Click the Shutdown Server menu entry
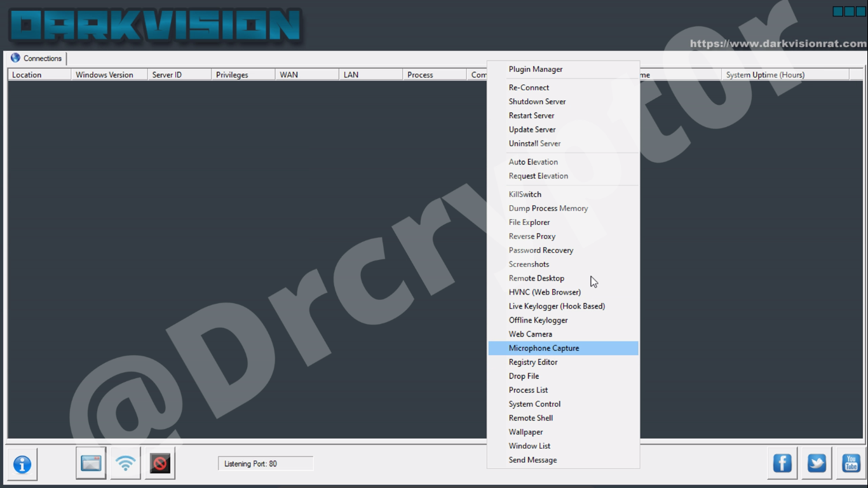Screen dimensions: 868x488 click(563, 102)
